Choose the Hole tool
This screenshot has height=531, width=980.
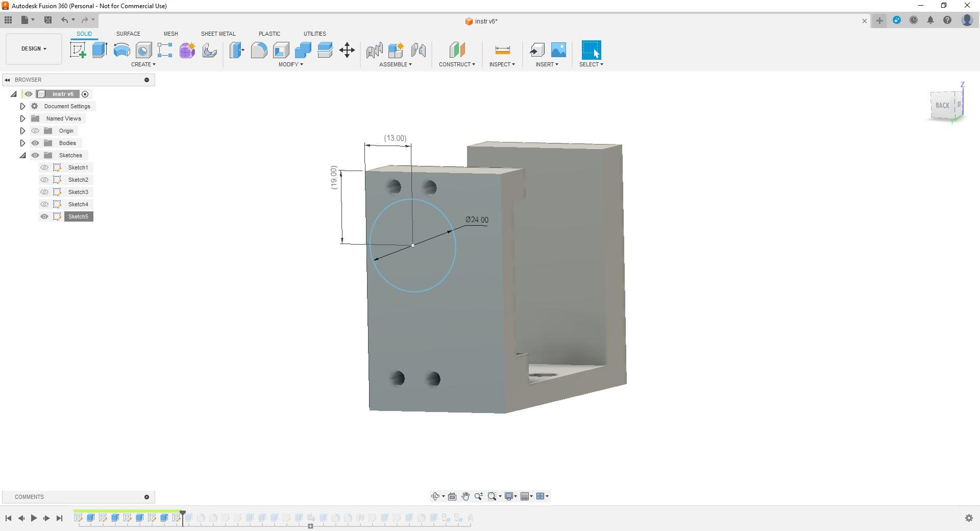tap(143, 50)
